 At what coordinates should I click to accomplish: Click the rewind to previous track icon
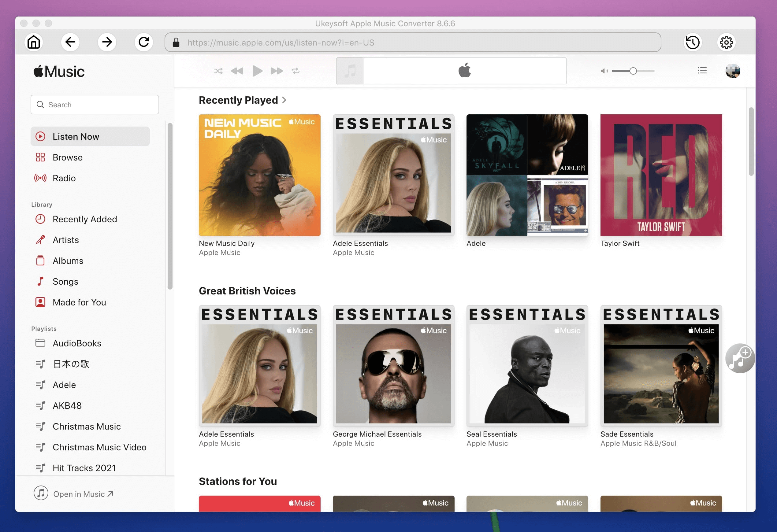click(x=236, y=71)
